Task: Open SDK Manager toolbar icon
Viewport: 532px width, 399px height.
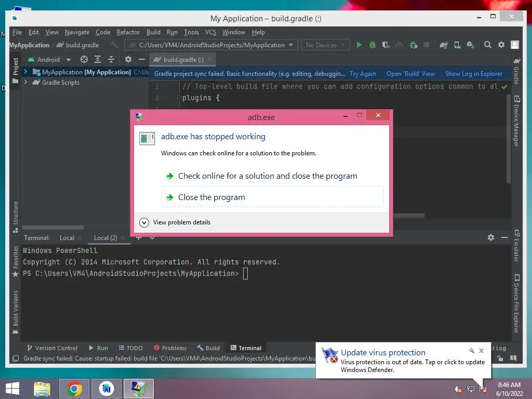Action: 471,45
